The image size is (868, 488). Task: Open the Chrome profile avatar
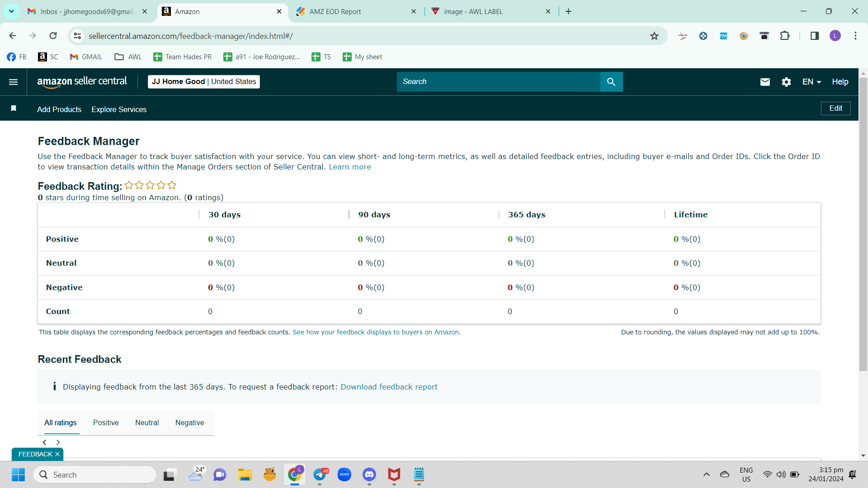click(835, 36)
